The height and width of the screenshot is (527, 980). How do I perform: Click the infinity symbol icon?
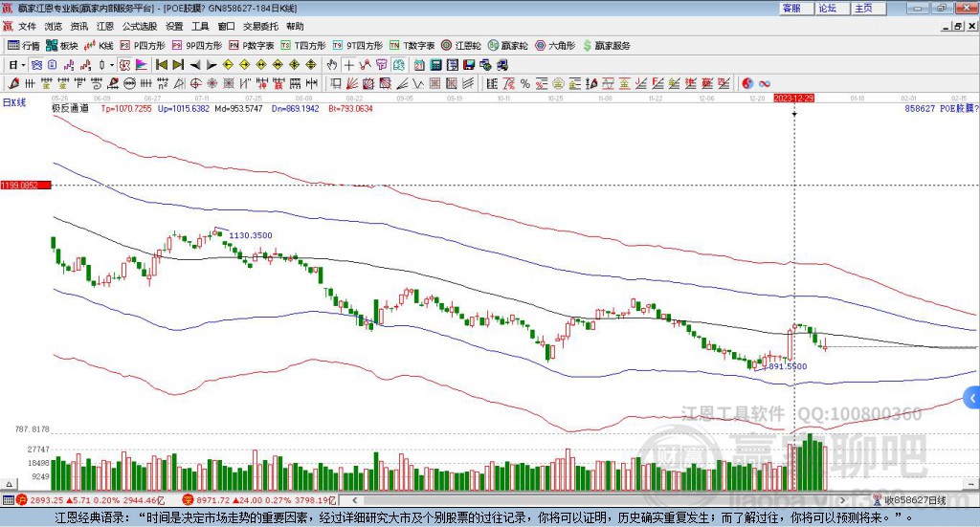(765, 84)
